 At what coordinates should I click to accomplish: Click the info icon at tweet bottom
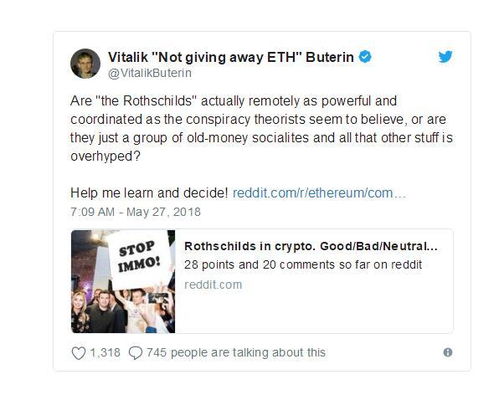pos(448,352)
